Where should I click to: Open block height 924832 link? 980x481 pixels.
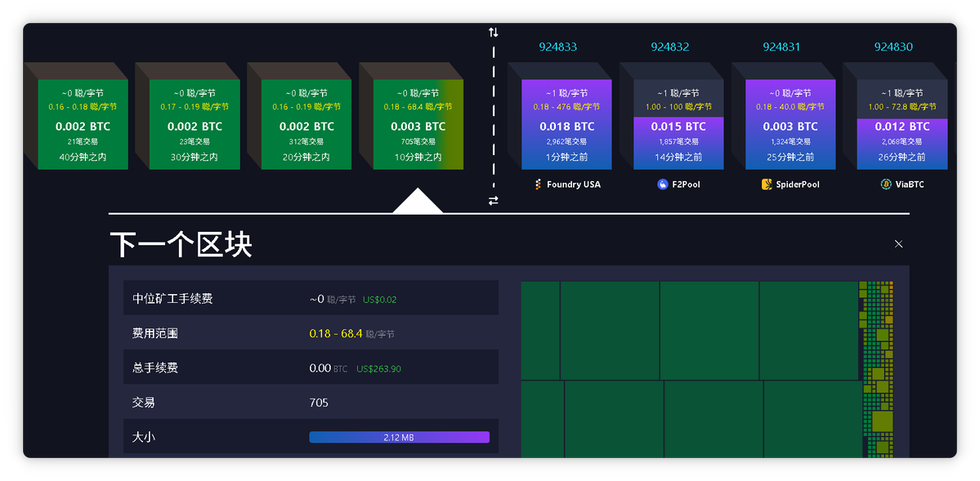click(670, 47)
